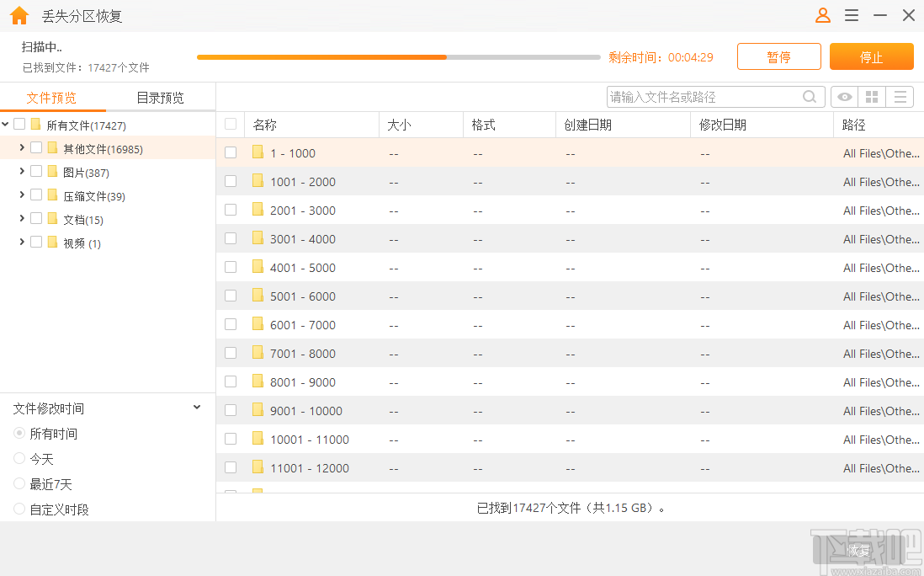Expand the 图片(387) node

22,171
